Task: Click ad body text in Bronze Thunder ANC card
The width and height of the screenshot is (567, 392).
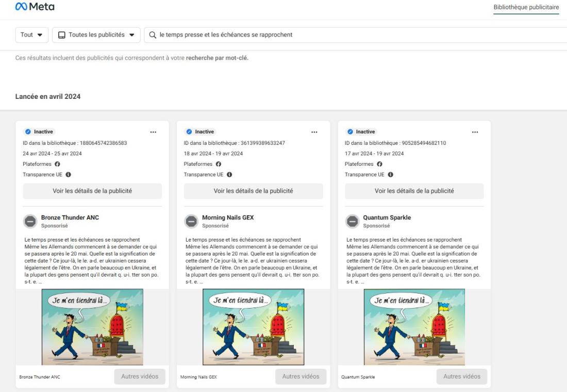Action: coord(91,261)
